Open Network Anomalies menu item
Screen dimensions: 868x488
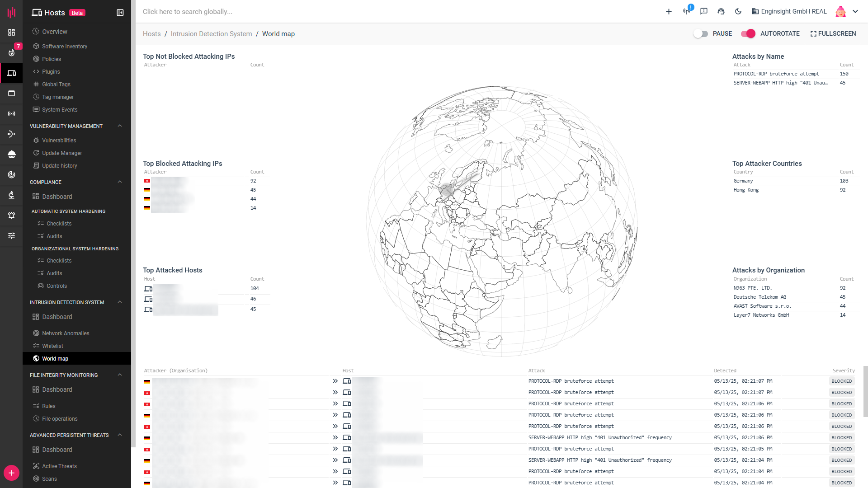[x=66, y=333]
